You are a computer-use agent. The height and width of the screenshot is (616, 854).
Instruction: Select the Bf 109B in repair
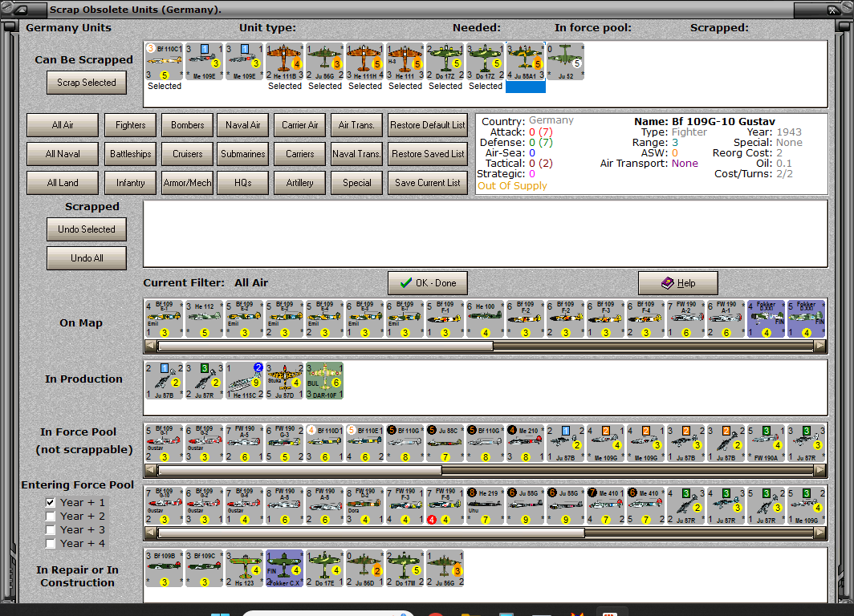click(164, 569)
